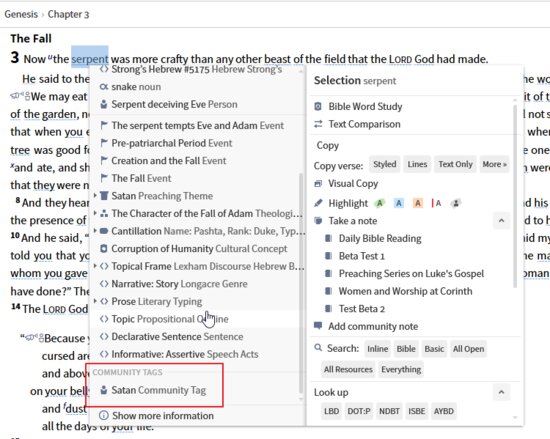Run a Basic search
The image size is (550, 439).
[x=434, y=349]
